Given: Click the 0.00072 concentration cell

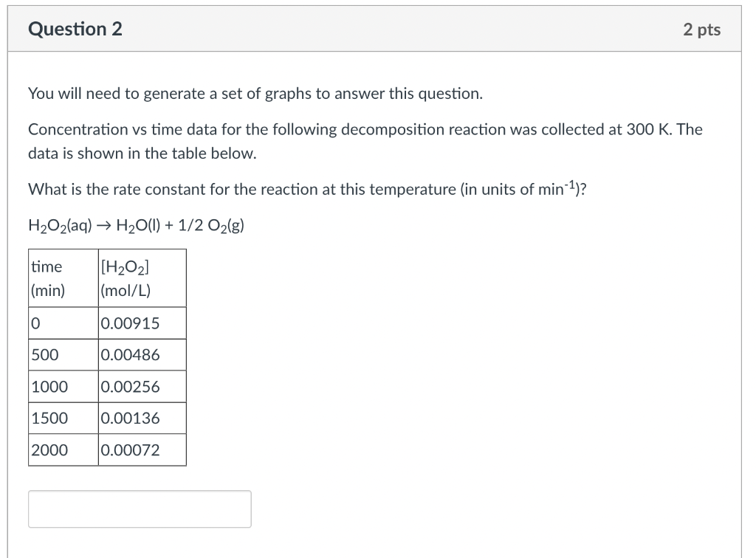Looking at the screenshot, I should pyautogui.click(x=142, y=450).
